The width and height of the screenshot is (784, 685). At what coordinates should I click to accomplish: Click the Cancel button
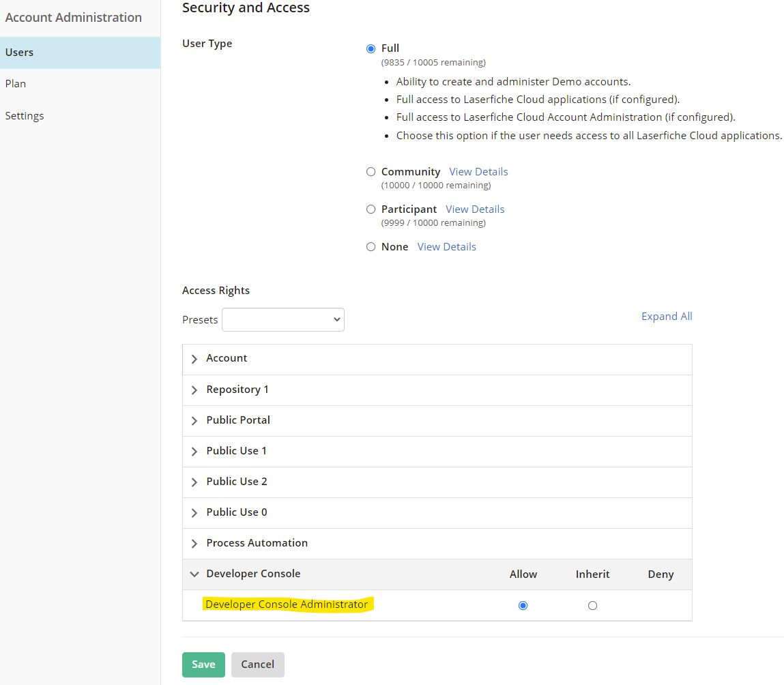257,665
